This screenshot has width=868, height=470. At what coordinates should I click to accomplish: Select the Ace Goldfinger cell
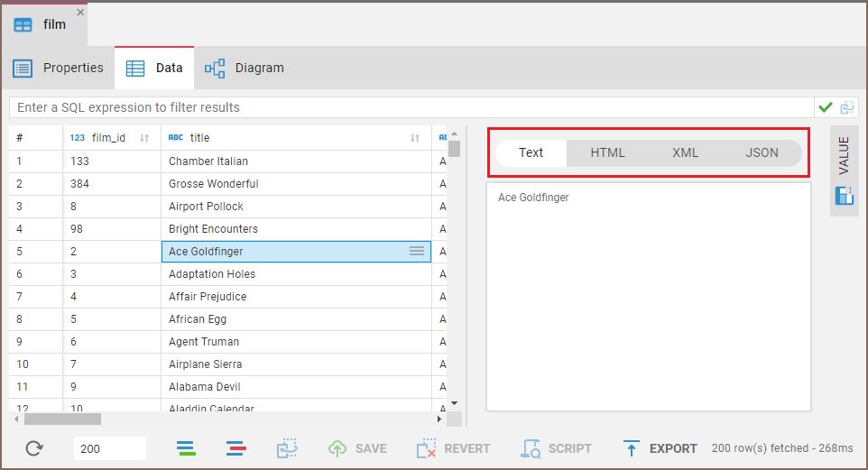[x=296, y=252]
